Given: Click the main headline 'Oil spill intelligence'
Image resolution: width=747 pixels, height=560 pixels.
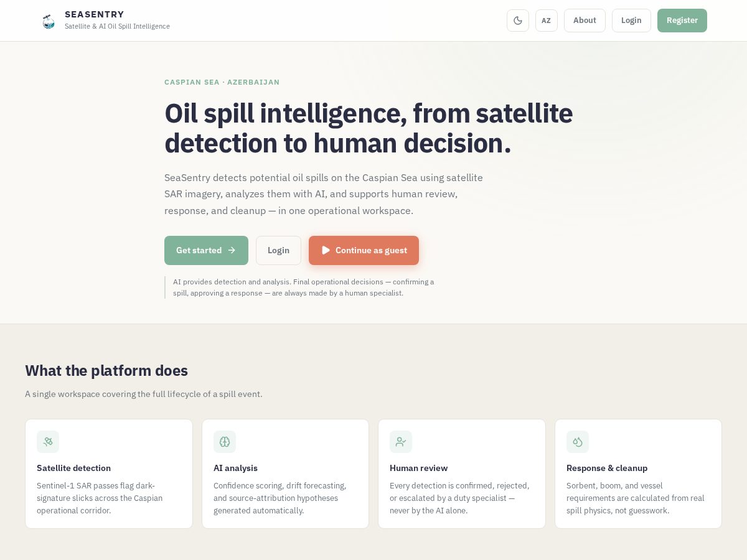Looking at the screenshot, I should point(369,128).
